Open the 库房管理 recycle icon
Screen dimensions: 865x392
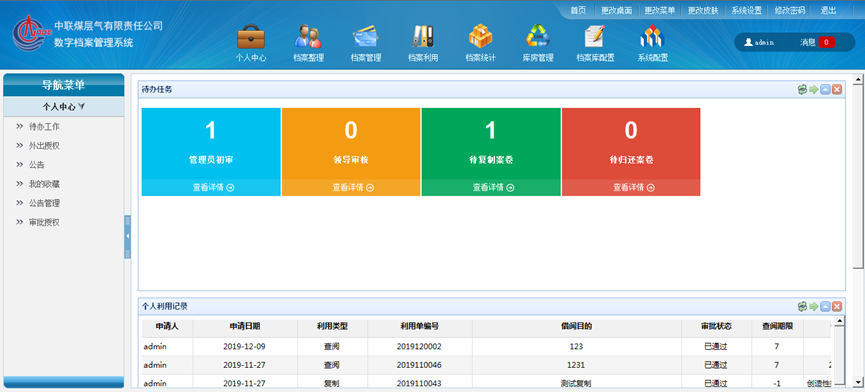(x=538, y=36)
